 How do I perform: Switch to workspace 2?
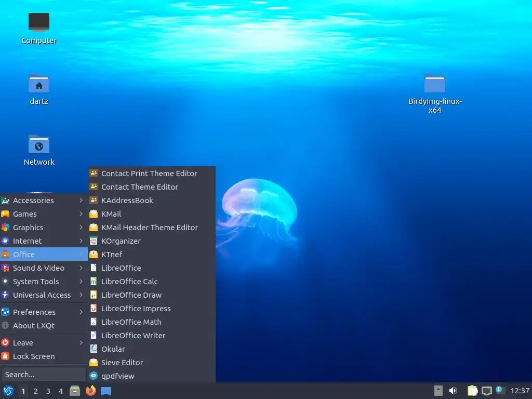(x=36, y=391)
